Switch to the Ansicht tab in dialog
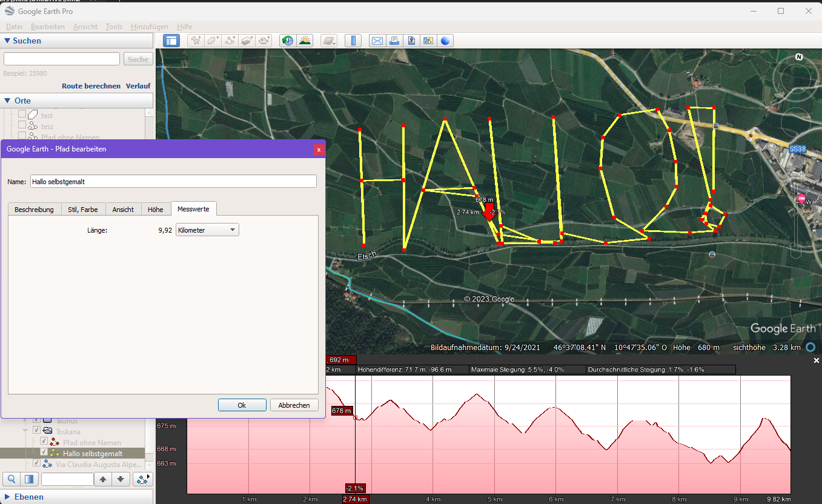822x504 pixels. pyautogui.click(x=123, y=209)
